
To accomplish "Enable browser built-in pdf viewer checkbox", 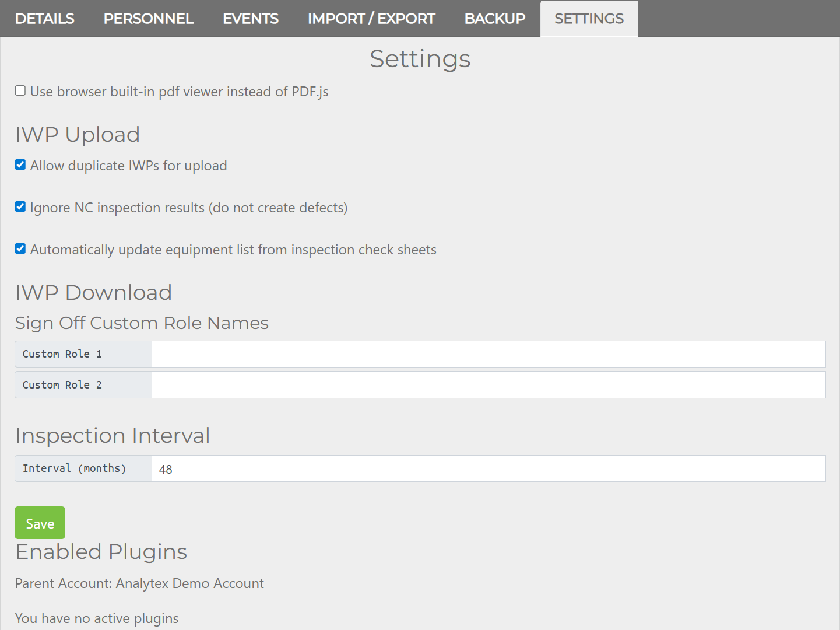I will (20, 90).
